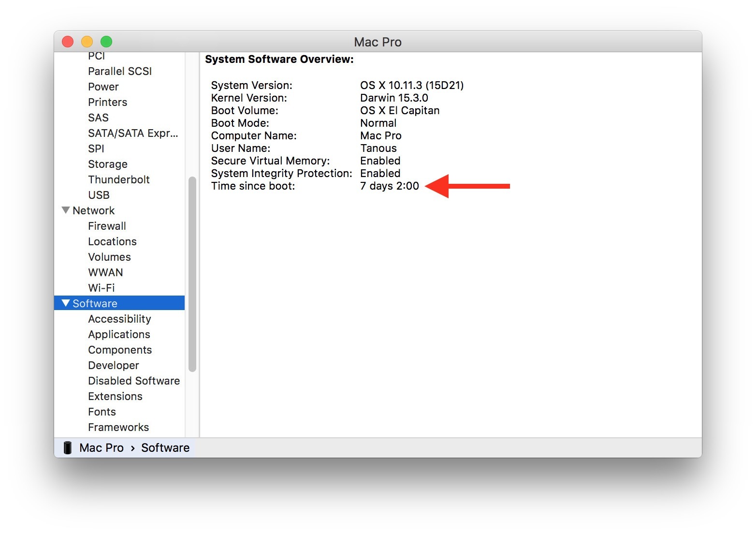Open the USB section
The width and height of the screenshot is (756, 535).
click(x=99, y=195)
